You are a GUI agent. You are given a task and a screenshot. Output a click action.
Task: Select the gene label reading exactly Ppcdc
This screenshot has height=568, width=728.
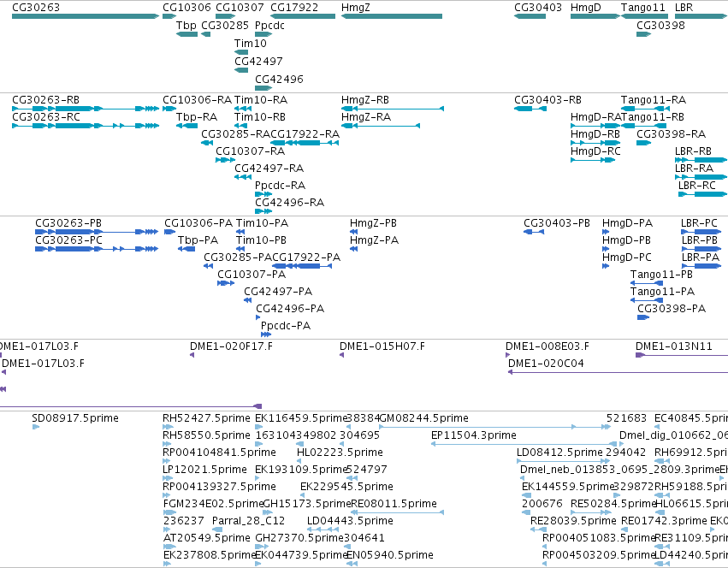pyautogui.click(x=269, y=25)
